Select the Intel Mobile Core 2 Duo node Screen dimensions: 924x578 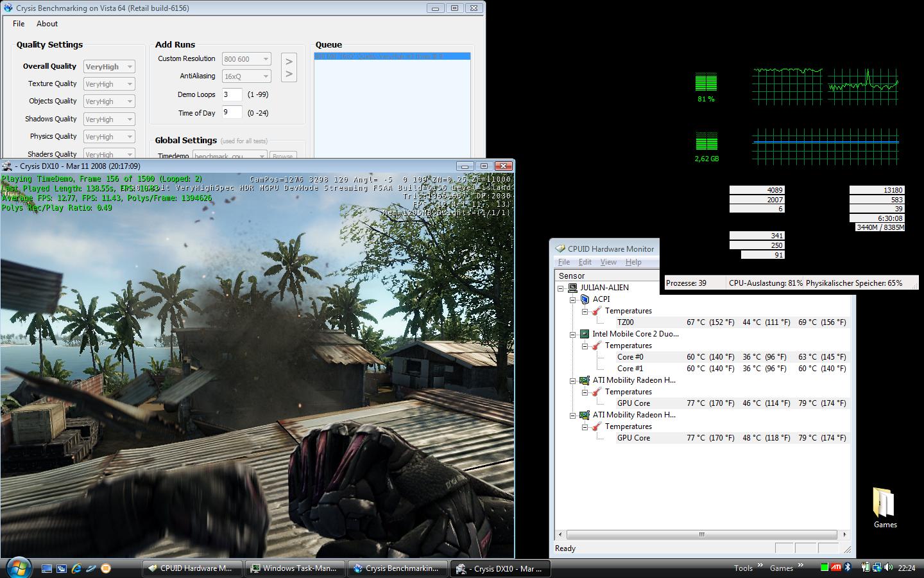629,333
